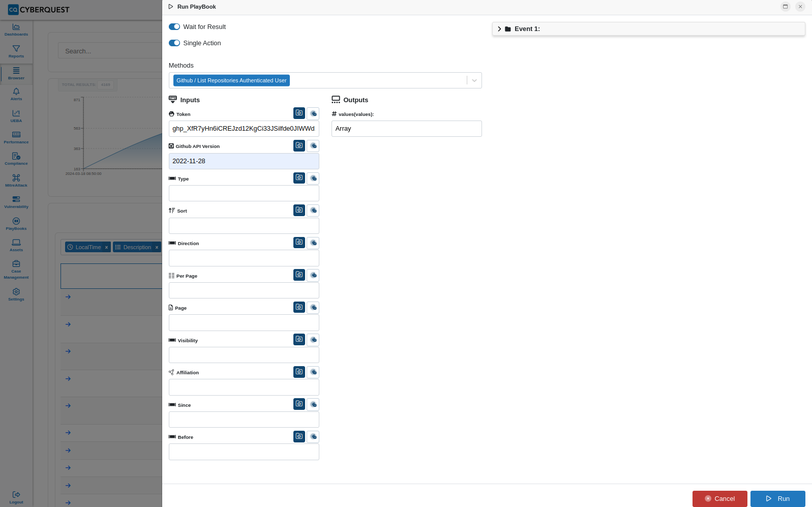Screen dimensions: 812x507
Task: Click the Token input field
Action: click(244, 129)
